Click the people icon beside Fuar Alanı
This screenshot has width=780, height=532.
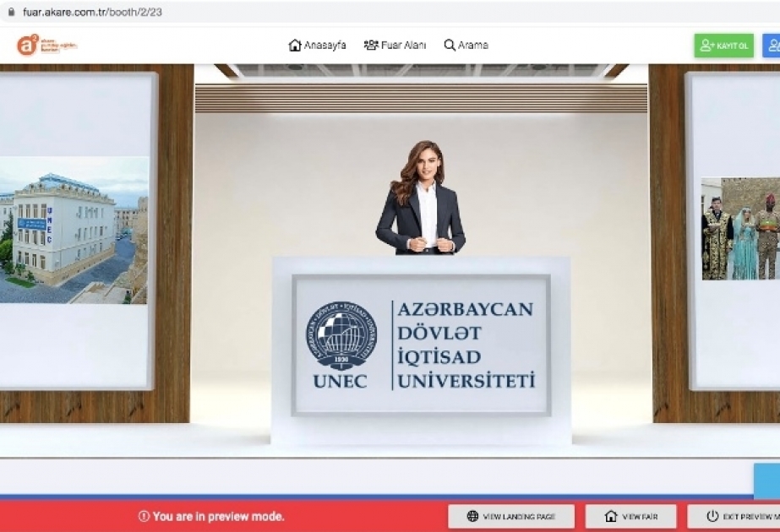pos(371,46)
